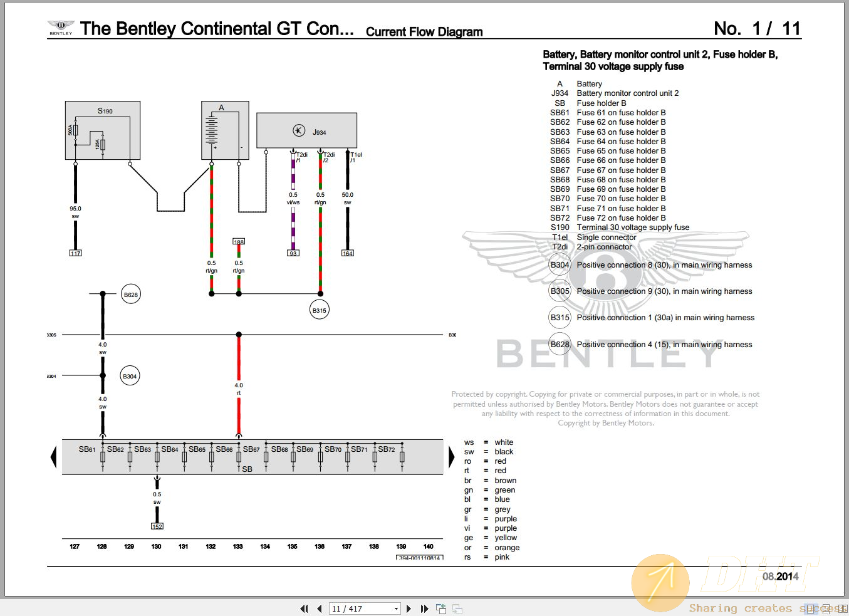Viewport: 849px width, 616px height.
Task: Click the track number 133 on the scale
Action: (x=238, y=546)
